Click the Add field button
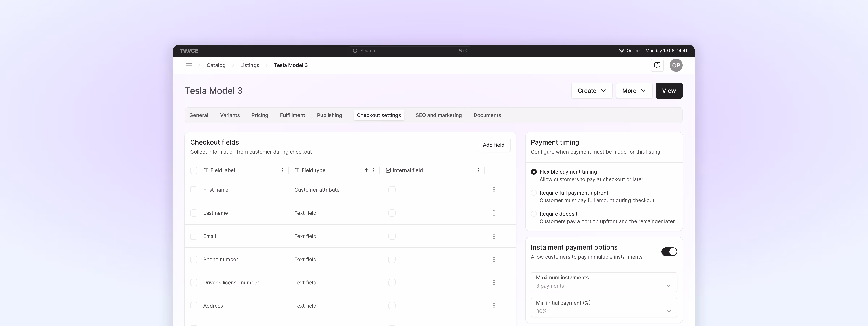Viewport: 868px width, 326px height. click(x=494, y=145)
